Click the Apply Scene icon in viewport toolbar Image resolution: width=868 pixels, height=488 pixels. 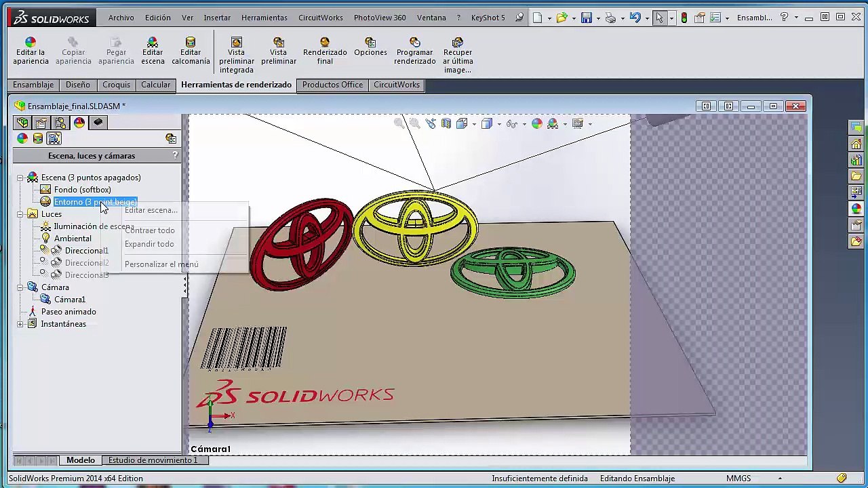tap(553, 123)
